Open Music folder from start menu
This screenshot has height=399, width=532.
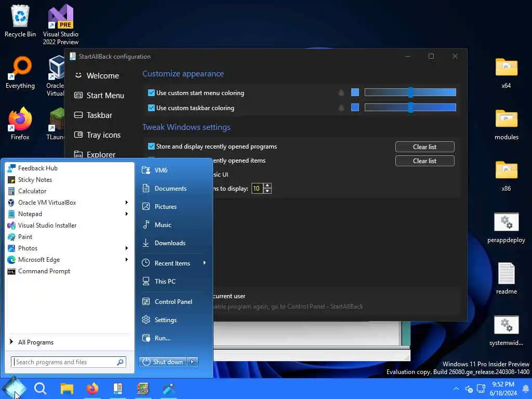(x=163, y=225)
